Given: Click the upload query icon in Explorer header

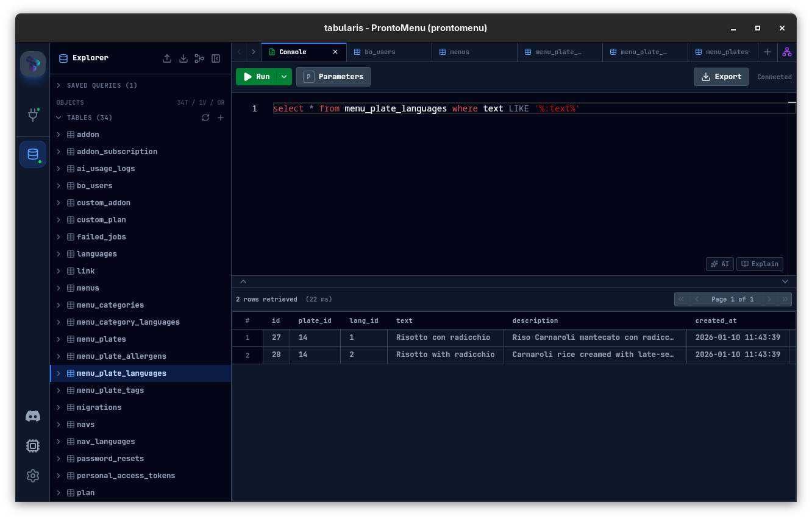Looking at the screenshot, I should [167, 58].
